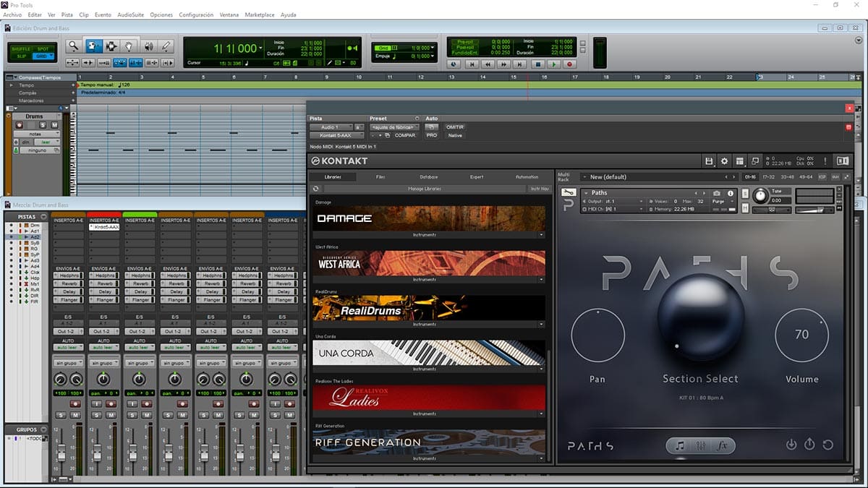Click the Pan knob in Paths
The height and width of the screenshot is (488, 868).
pos(597,335)
